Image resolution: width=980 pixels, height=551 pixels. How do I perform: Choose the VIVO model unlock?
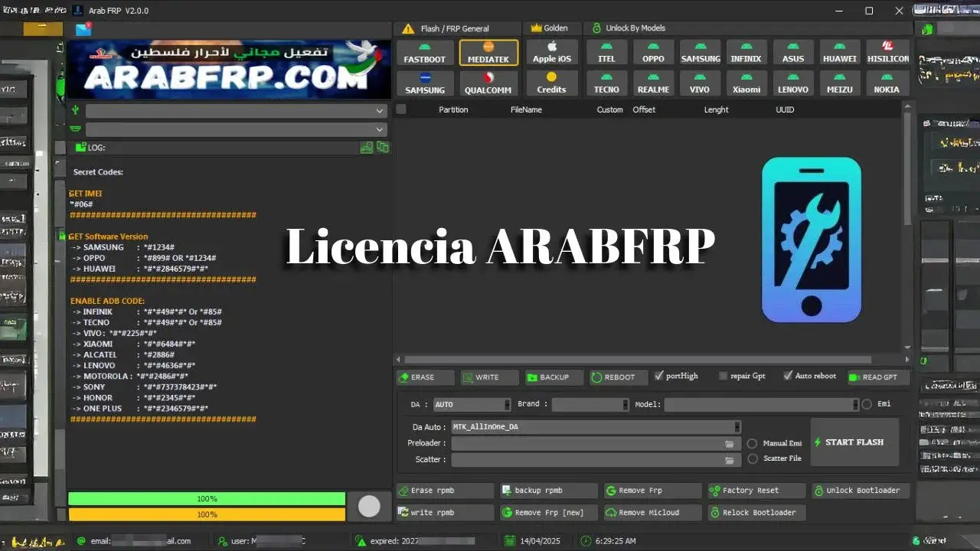coord(701,83)
